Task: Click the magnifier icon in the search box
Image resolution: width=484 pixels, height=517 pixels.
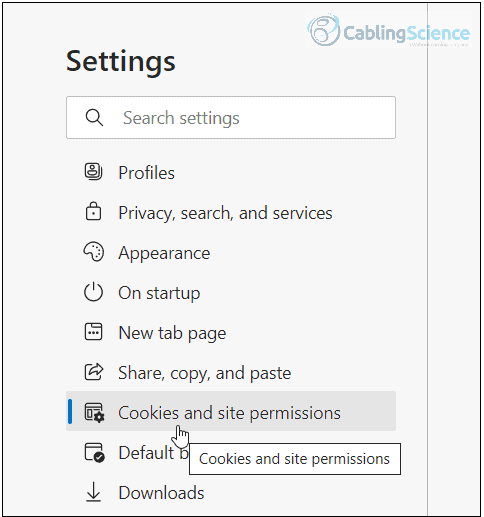Action: coord(94,118)
